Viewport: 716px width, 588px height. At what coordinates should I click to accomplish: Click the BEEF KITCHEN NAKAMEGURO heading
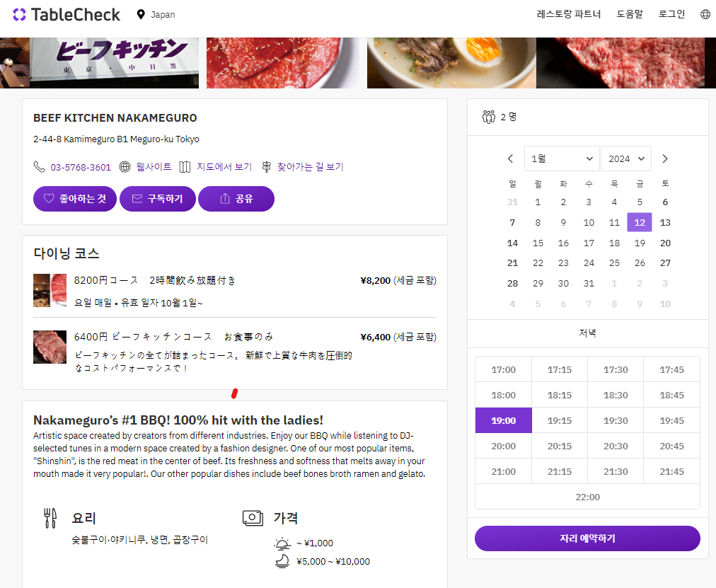(115, 117)
